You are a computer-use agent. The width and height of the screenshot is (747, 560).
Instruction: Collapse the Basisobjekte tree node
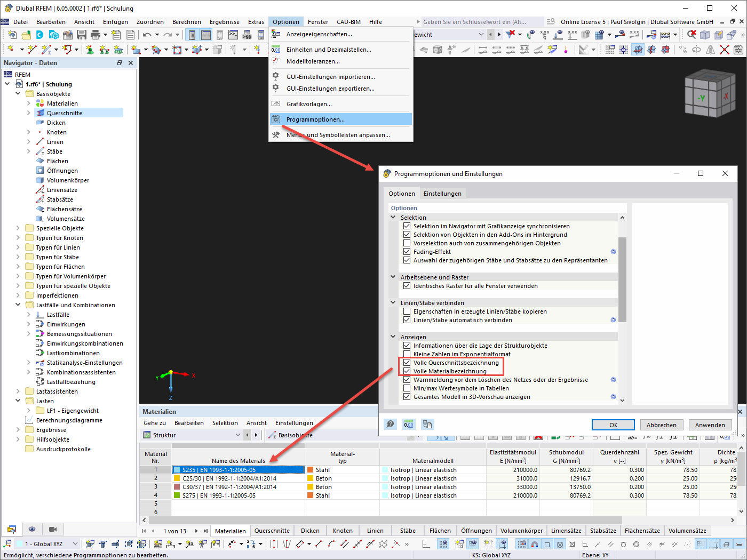coord(18,94)
